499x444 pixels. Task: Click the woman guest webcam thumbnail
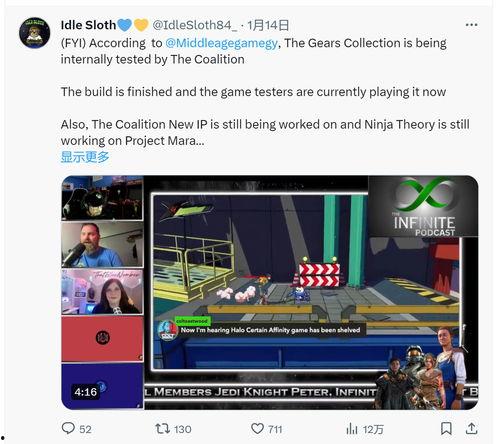coord(102,292)
